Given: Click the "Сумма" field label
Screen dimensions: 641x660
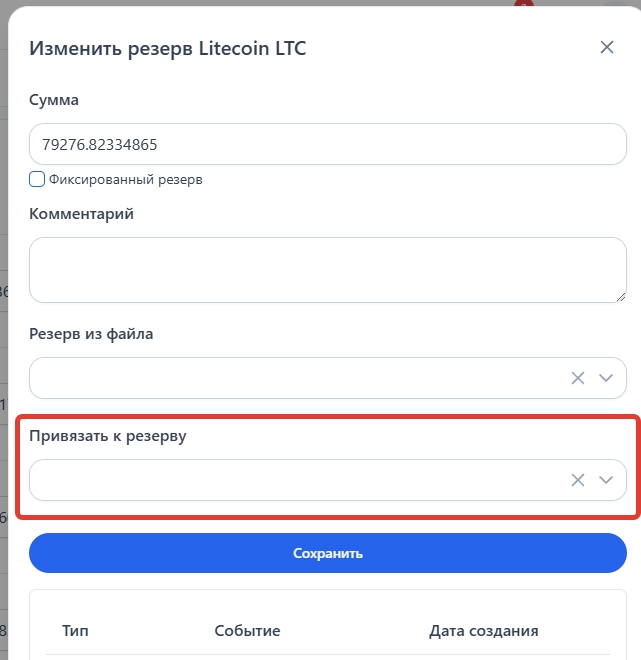Looking at the screenshot, I should [x=54, y=100].
